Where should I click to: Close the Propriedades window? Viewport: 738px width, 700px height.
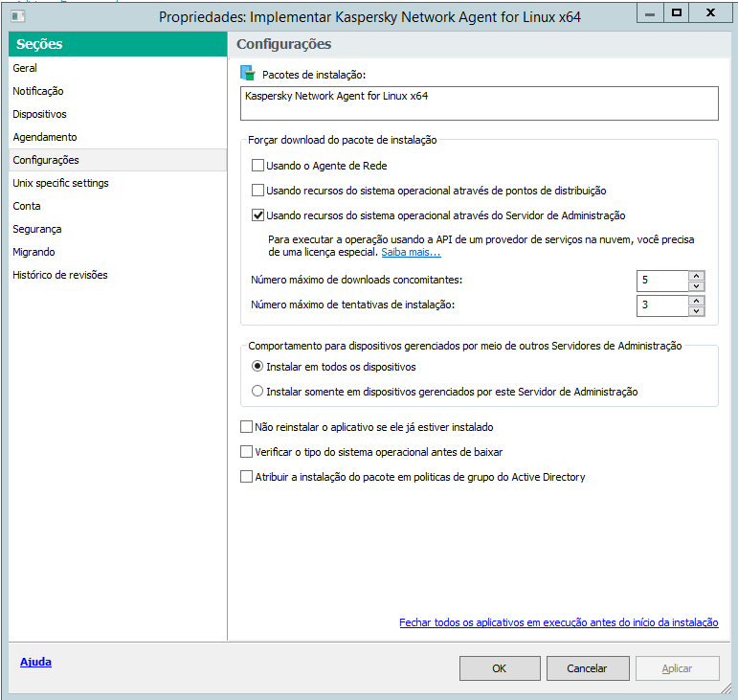[x=710, y=13]
